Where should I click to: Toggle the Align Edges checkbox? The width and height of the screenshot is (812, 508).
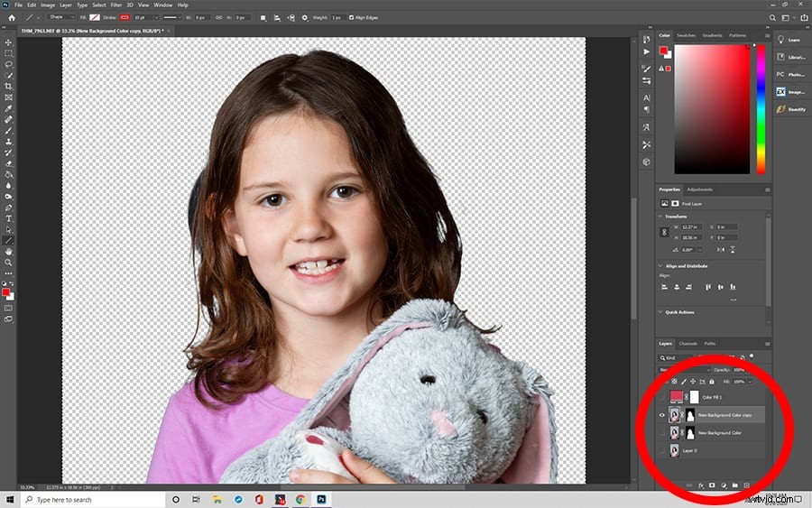(352, 18)
